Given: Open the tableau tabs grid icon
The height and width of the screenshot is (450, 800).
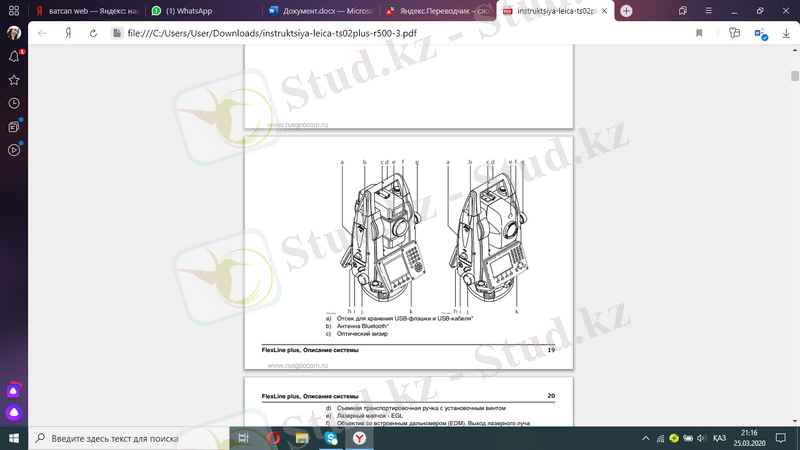Looking at the screenshot, I should pos(14,11).
